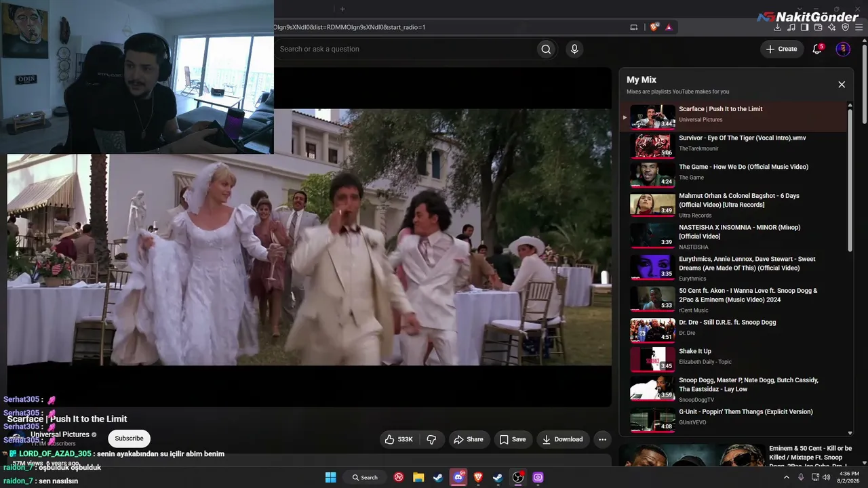Open the system tray network icon

pyautogui.click(x=814, y=477)
